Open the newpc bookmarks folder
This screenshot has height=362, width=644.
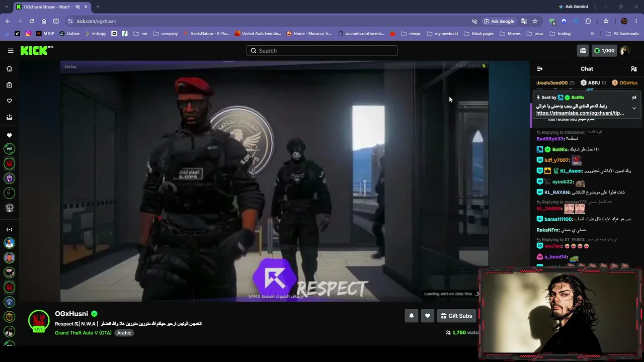tap(411, 34)
